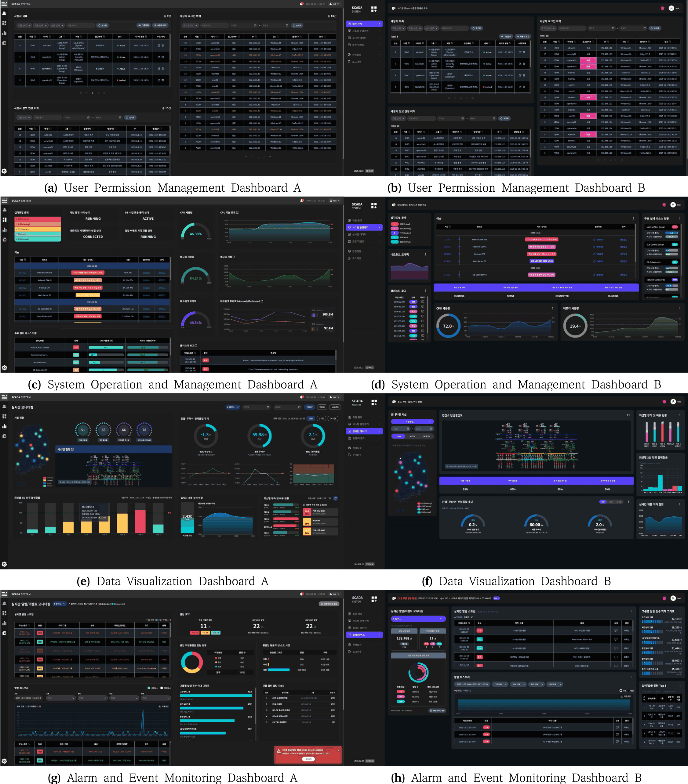Open user avatar icon in panel (b) header
The image size is (688, 784).
671,8
